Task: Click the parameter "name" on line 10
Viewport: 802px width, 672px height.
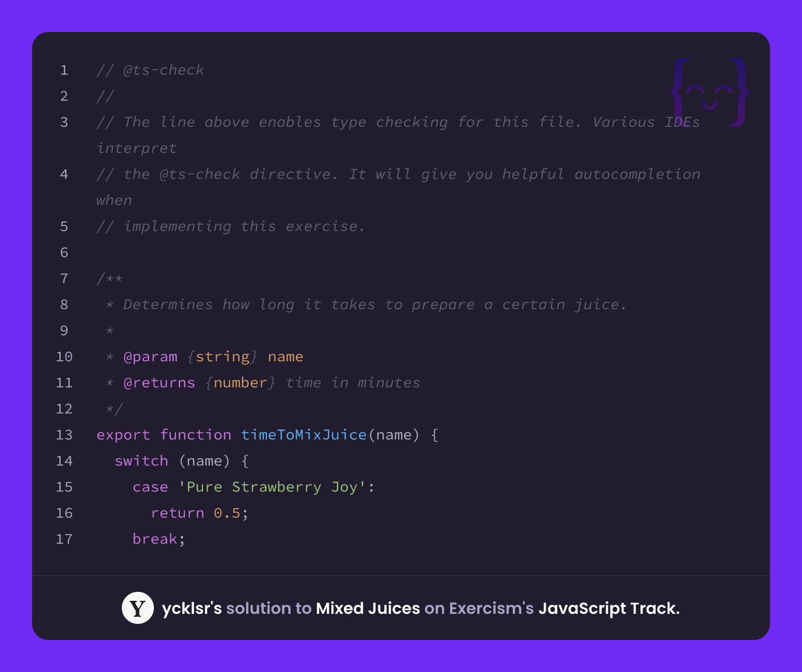Action: tap(286, 357)
